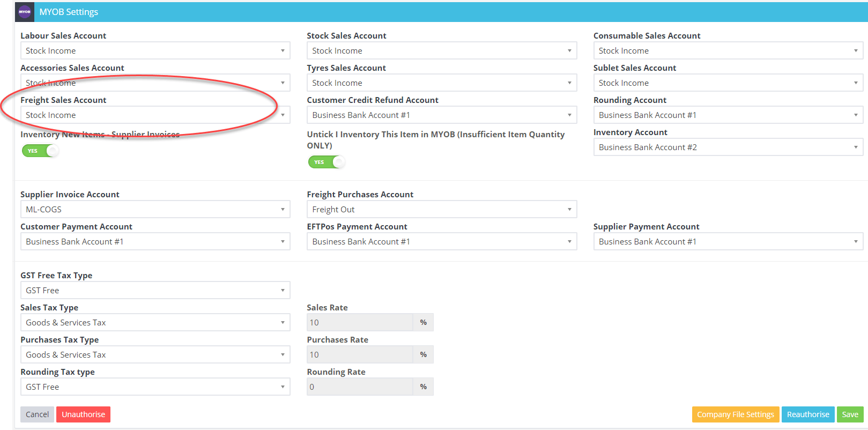The height and width of the screenshot is (430, 868).
Task: Open Inventory Account dropdown
Action: [x=728, y=147]
